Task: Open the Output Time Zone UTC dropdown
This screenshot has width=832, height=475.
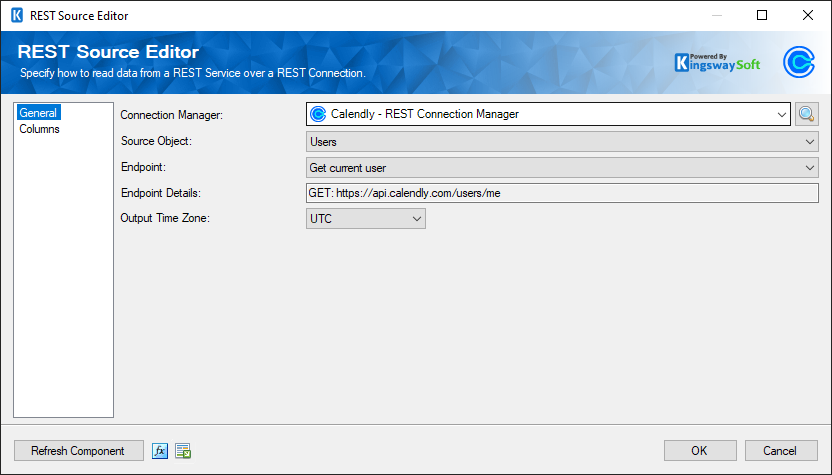Action: [366, 219]
